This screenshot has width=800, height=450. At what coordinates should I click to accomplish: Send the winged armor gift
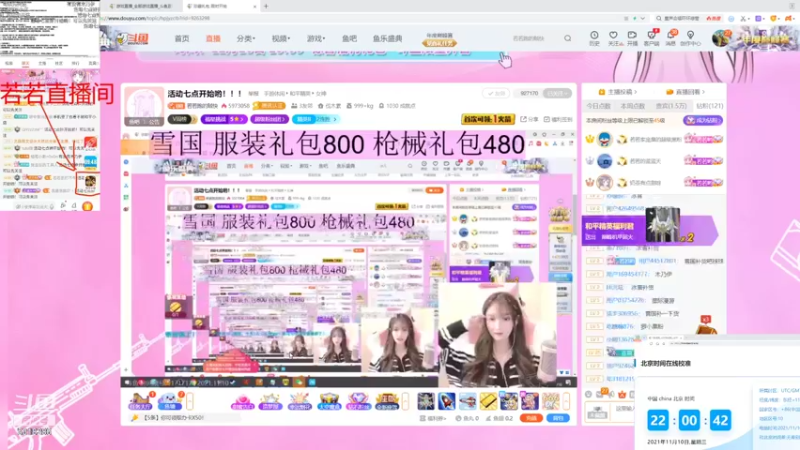[426, 402]
